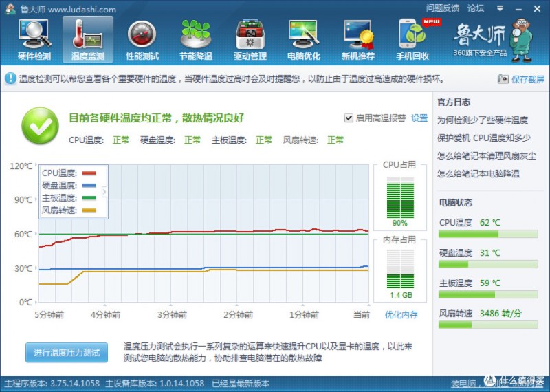
Task: Click 主程序版本: 3.75.14.1058 in status bar
Action: click(52, 384)
